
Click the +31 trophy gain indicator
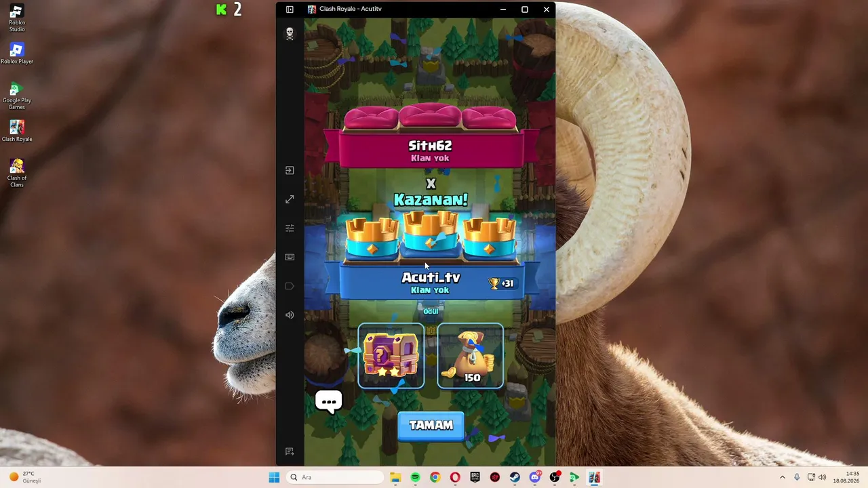tap(502, 283)
